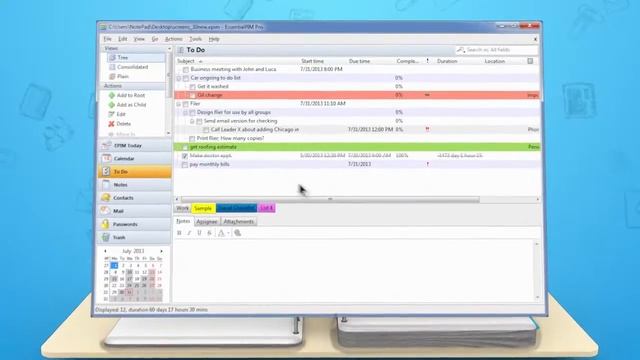Choose the Consolidated view icon
Screen dimensions: 640x360
[112, 67]
